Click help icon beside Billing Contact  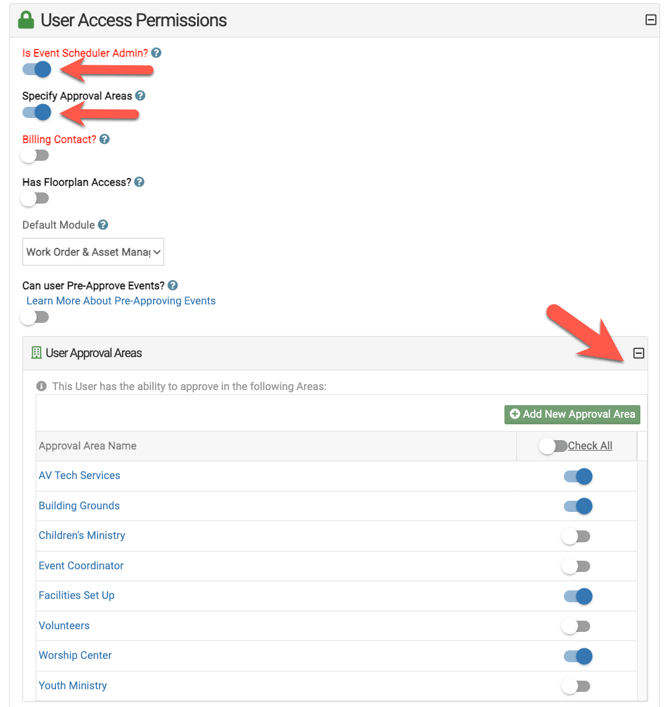(105, 139)
